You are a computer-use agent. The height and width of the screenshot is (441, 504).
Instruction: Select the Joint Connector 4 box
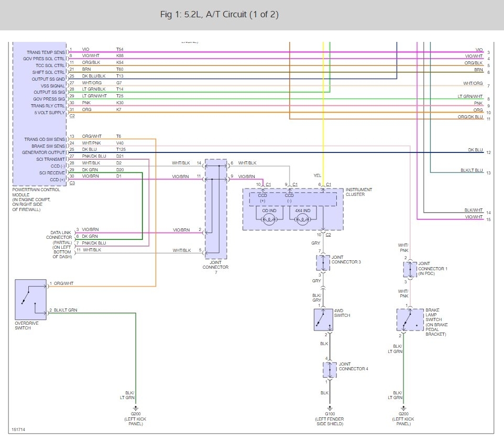[330, 370]
